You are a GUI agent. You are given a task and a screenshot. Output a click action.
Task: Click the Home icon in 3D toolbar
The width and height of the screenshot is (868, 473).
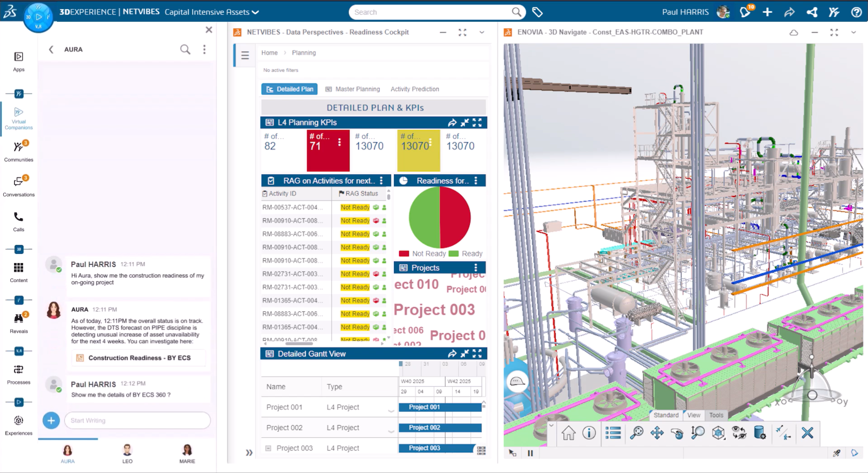568,433
